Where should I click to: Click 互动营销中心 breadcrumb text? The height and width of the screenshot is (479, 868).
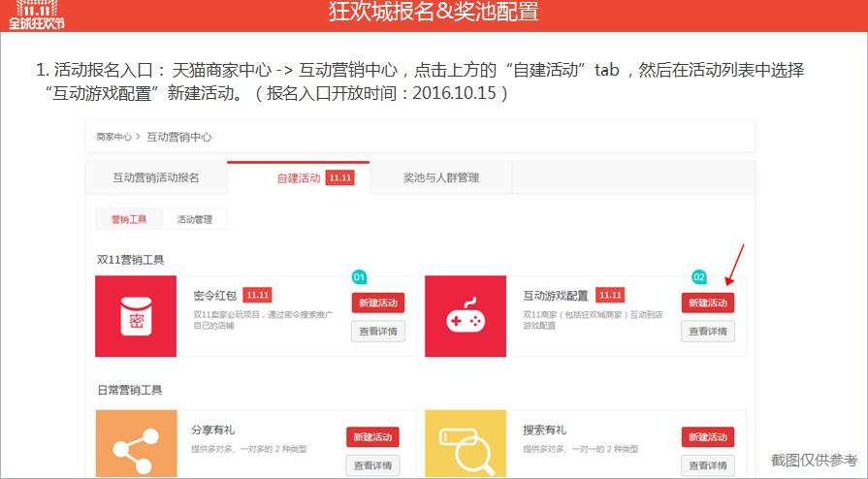178,137
